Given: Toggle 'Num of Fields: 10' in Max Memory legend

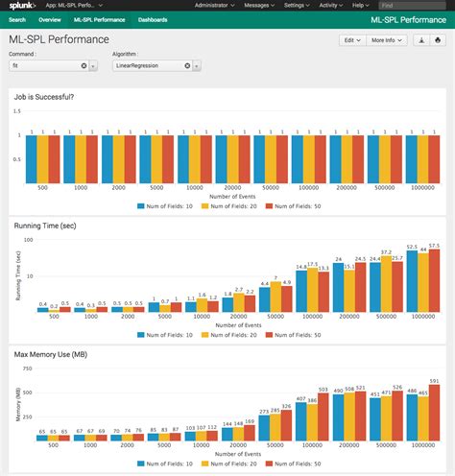Looking at the screenshot, I should coord(165,464).
